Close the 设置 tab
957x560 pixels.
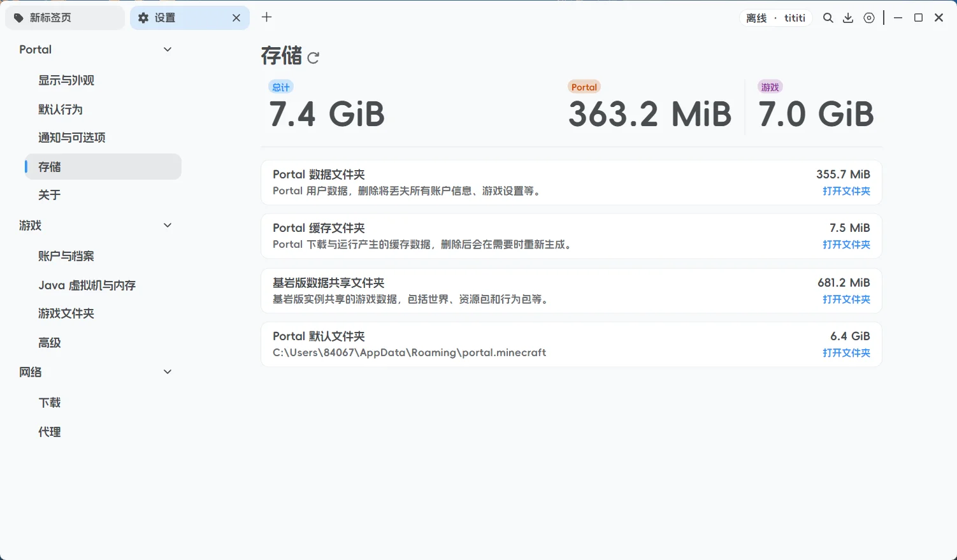coord(236,18)
